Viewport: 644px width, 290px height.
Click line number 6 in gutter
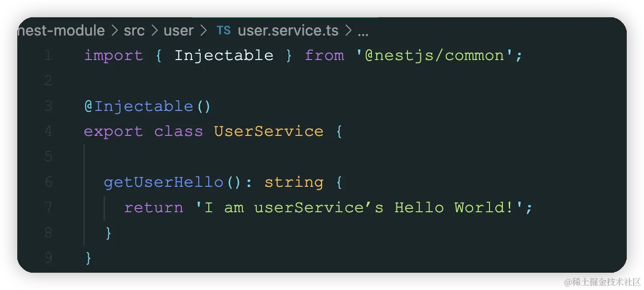(x=48, y=182)
